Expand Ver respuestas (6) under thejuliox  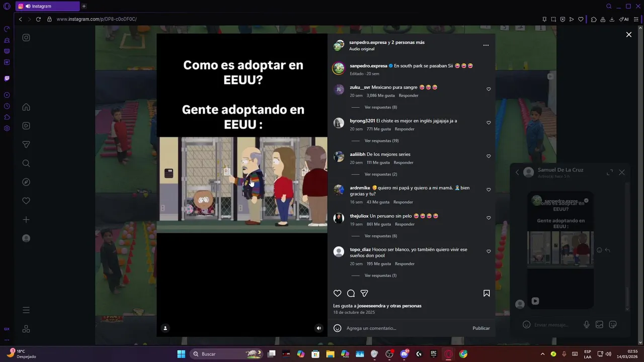click(380, 236)
